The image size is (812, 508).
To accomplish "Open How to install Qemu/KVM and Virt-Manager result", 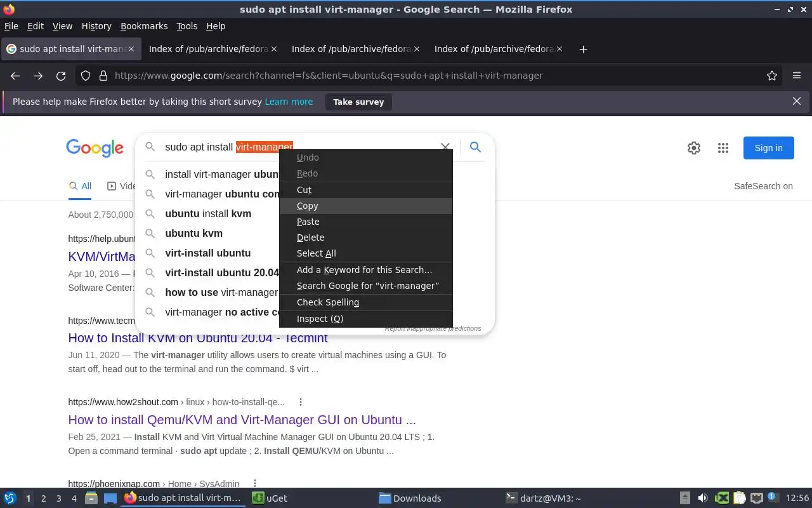I will pyautogui.click(x=242, y=420).
